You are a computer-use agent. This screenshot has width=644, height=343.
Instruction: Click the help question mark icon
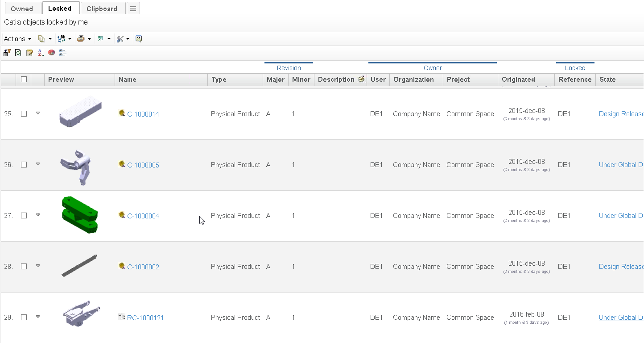pos(139,39)
